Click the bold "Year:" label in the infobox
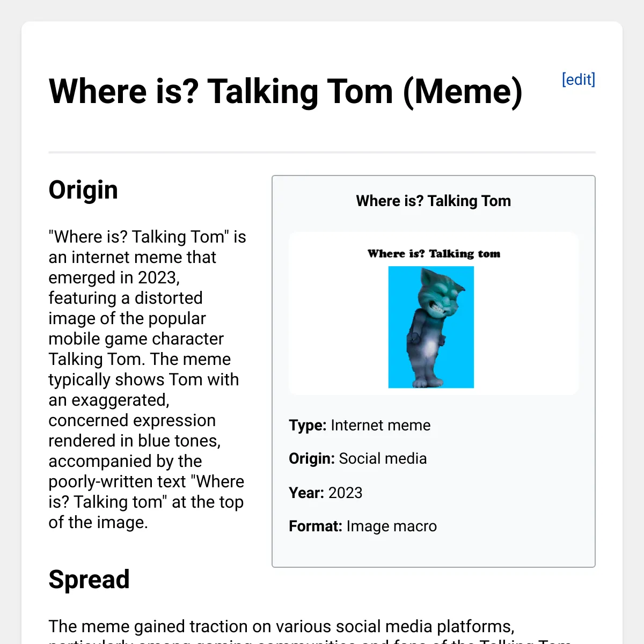644x644 pixels. click(x=306, y=493)
